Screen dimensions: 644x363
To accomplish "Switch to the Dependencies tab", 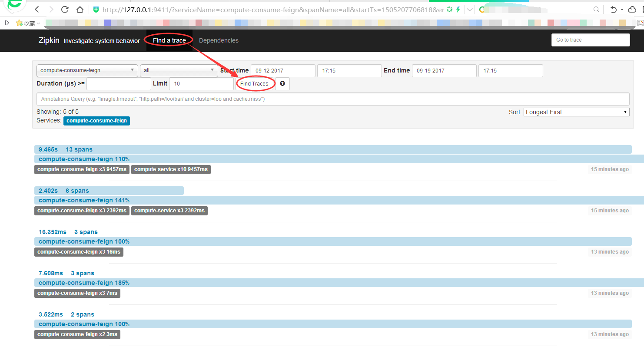I will click(x=219, y=40).
